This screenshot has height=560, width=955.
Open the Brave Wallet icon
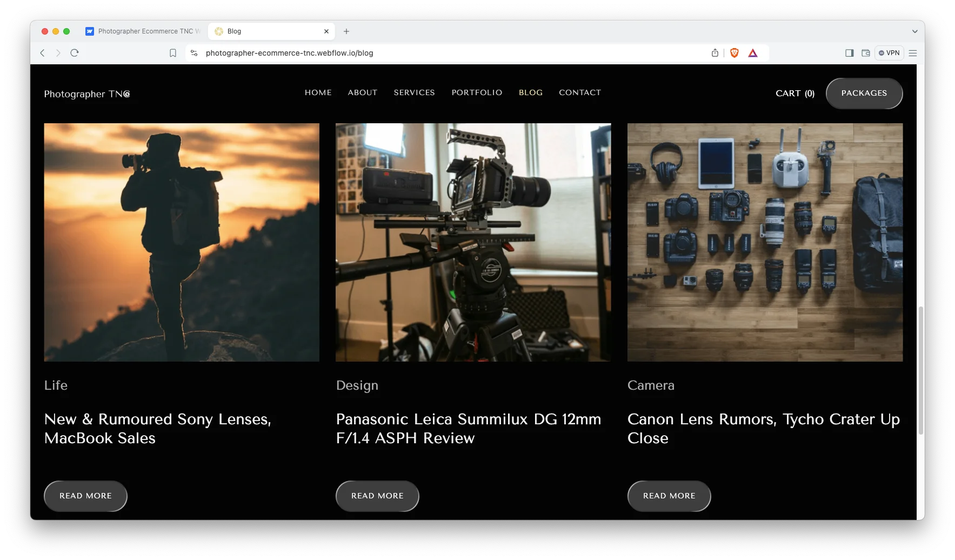coord(866,53)
